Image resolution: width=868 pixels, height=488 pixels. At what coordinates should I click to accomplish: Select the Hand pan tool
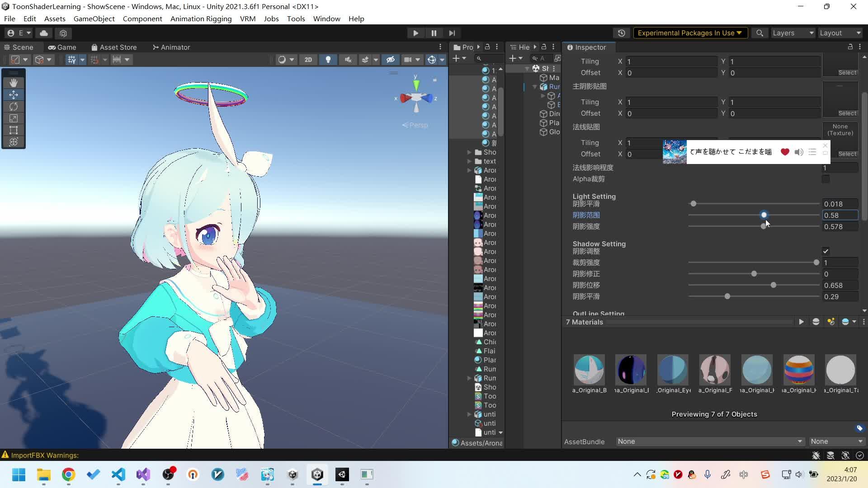(x=14, y=83)
